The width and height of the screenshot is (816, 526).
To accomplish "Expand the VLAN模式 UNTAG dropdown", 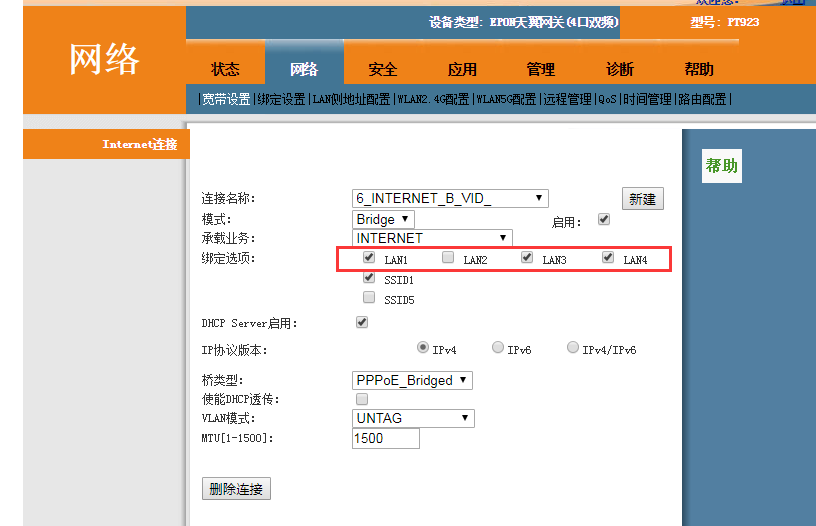I will [x=413, y=418].
